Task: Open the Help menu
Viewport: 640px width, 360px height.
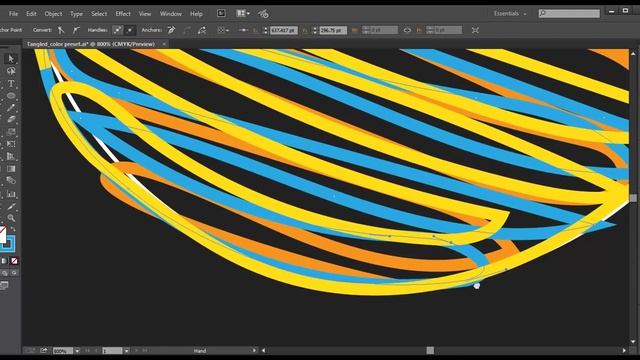Action: 196,14
